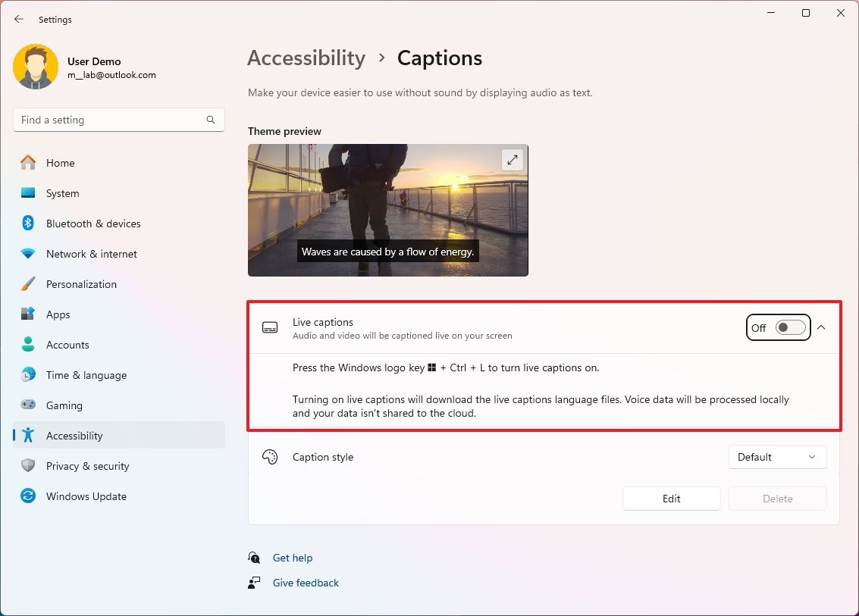
Task: Click the back arrow in Settings
Action: point(19,19)
